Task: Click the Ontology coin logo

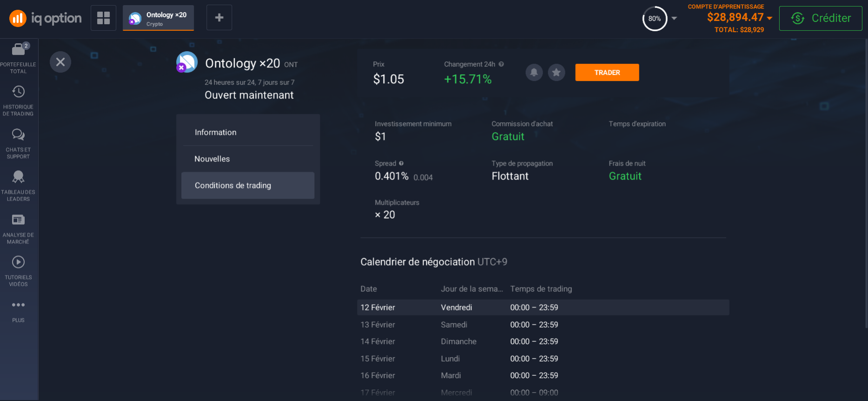Action: coord(187,62)
